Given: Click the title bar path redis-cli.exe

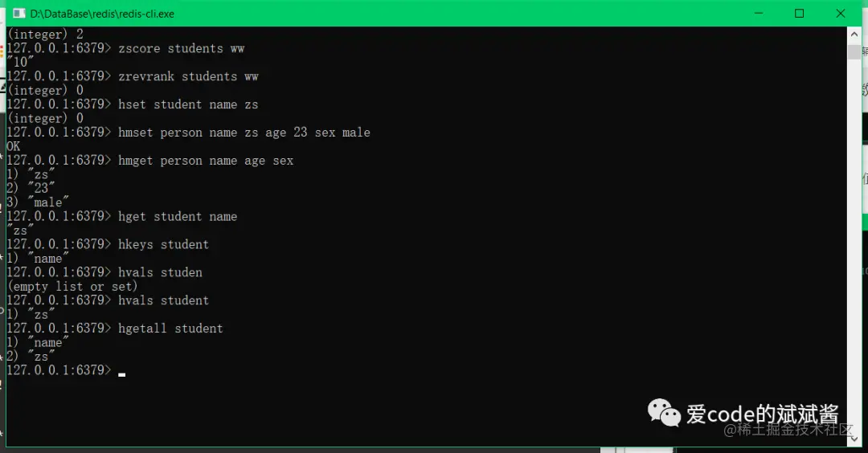Looking at the screenshot, I should click(x=102, y=14).
